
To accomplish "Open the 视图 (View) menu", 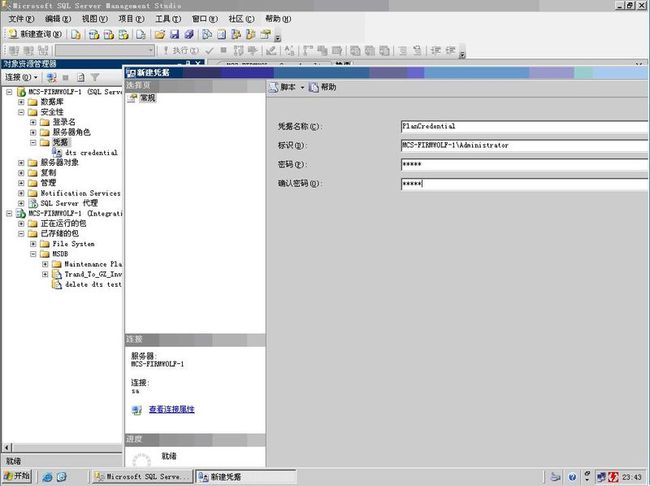I will (95, 19).
